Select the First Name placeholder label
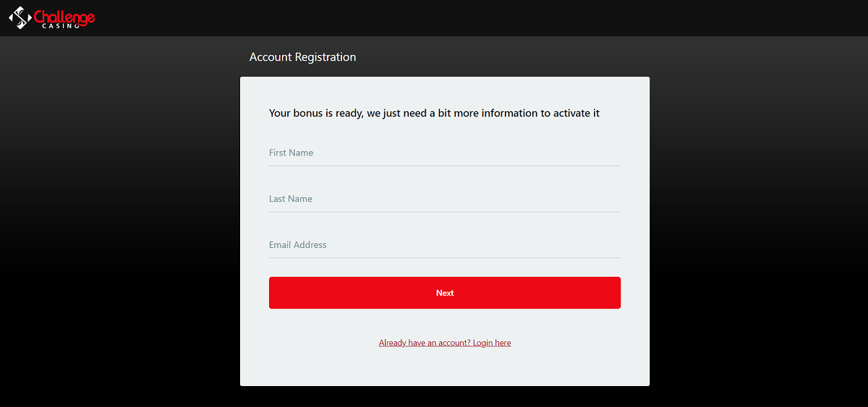Image resolution: width=868 pixels, height=407 pixels. (x=291, y=153)
